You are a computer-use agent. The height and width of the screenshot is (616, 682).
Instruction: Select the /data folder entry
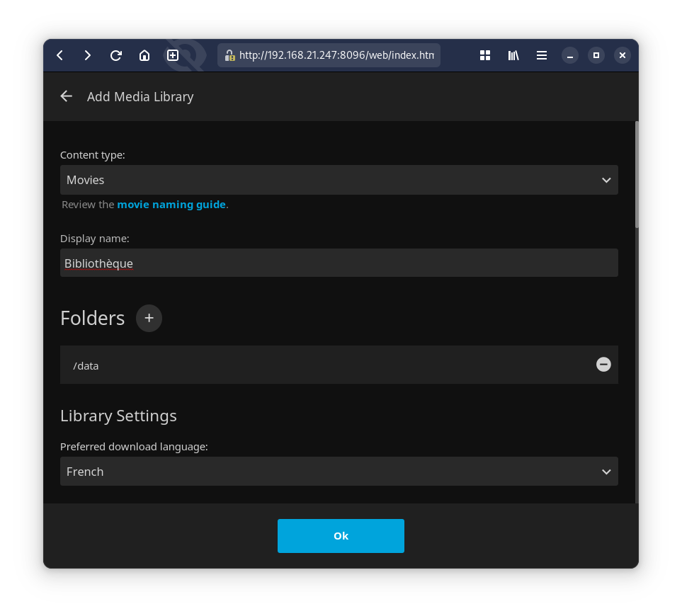pos(339,365)
